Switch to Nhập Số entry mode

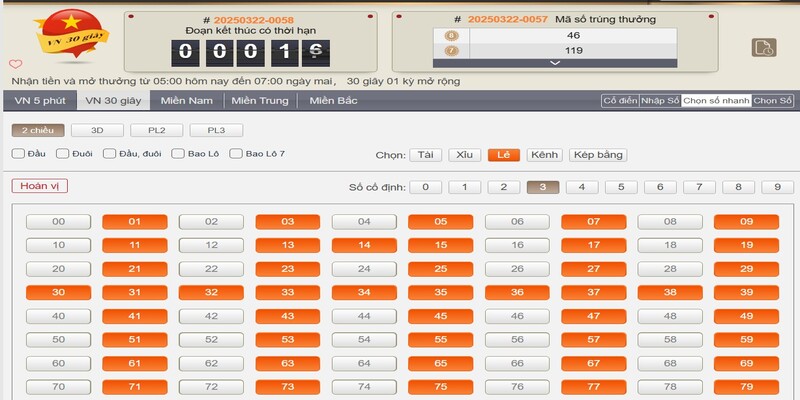(660, 101)
